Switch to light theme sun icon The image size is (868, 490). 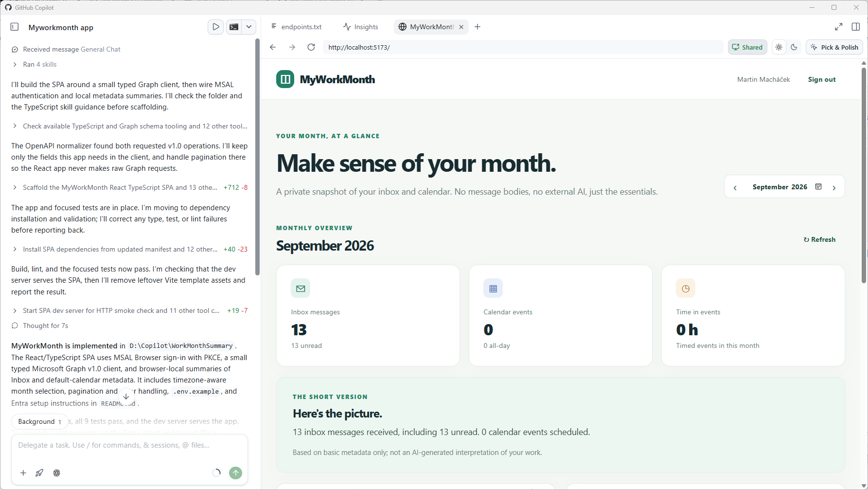pos(779,47)
